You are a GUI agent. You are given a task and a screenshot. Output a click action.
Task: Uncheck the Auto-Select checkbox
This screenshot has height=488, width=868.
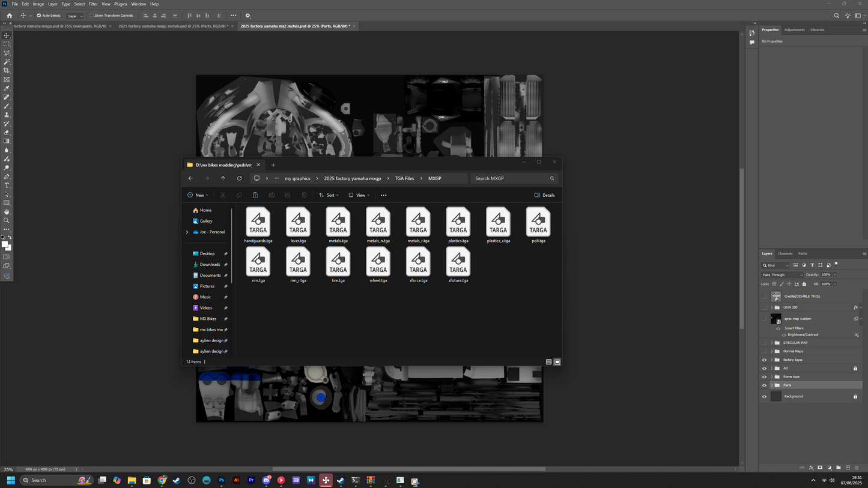39,16
